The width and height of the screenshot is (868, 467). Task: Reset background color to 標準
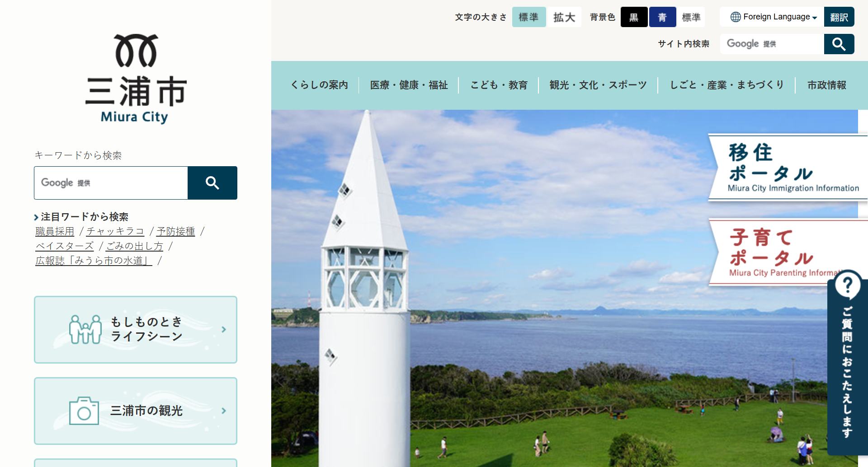[x=691, y=17]
